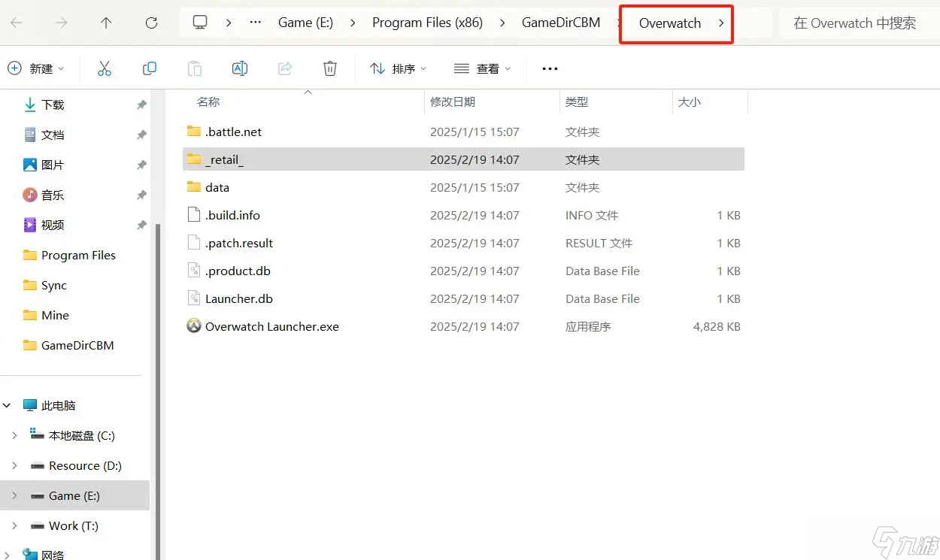Refresh the folder with the refresh icon
940x560 pixels.
[x=150, y=23]
